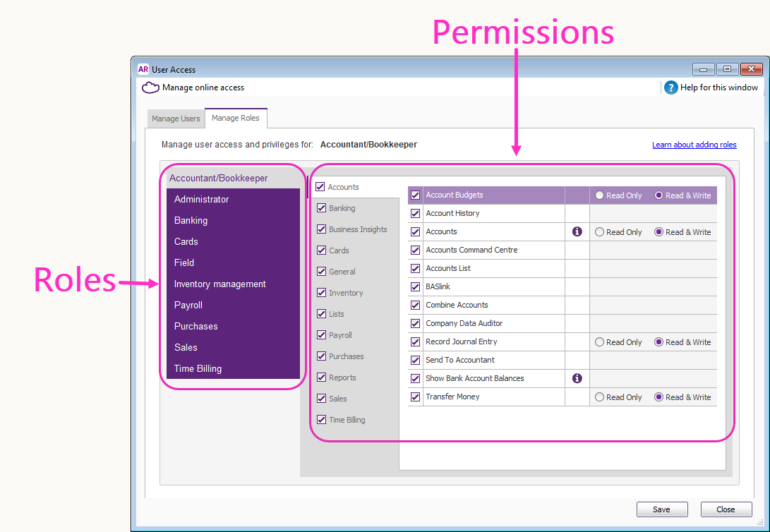Select the Administrator role
This screenshot has height=532, width=770.
[234, 199]
